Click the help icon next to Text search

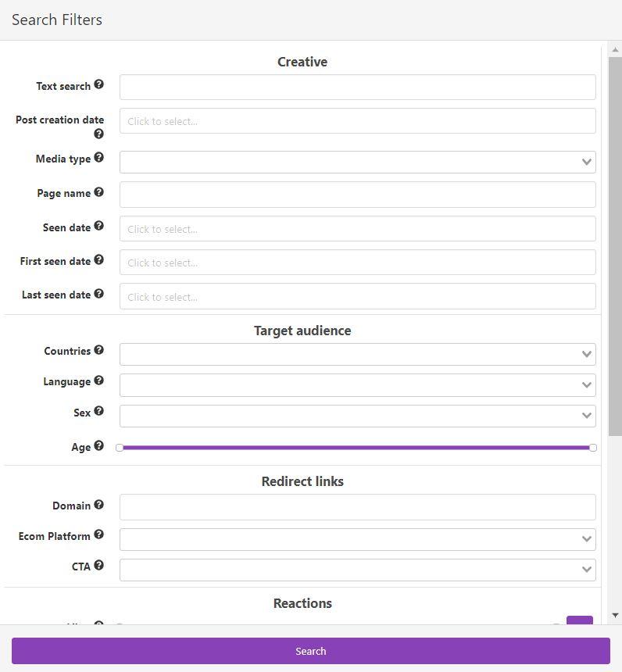point(98,84)
